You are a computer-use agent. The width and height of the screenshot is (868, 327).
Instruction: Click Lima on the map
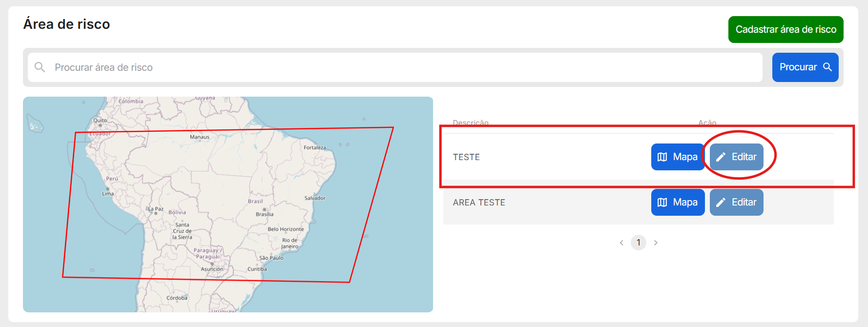click(x=108, y=193)
